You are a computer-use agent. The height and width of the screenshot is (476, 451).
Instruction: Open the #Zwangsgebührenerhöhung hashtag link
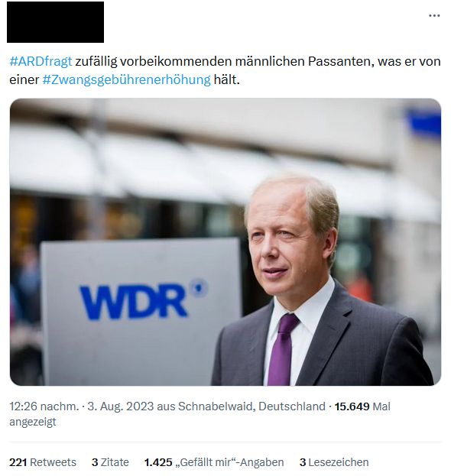[126, 79]
